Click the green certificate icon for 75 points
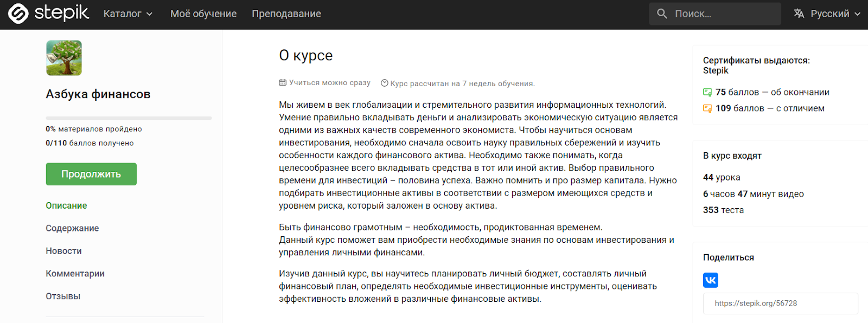The image size is (868, 323). click(707, 92)
